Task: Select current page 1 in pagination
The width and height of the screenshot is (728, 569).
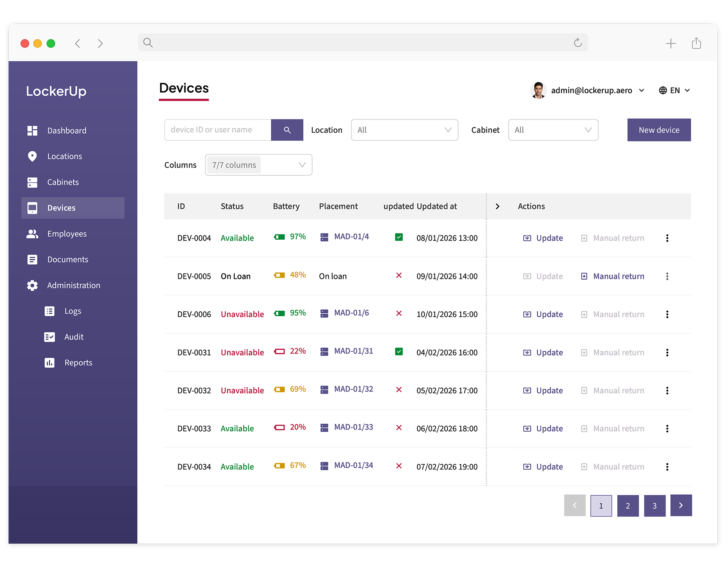Action: 601,506
